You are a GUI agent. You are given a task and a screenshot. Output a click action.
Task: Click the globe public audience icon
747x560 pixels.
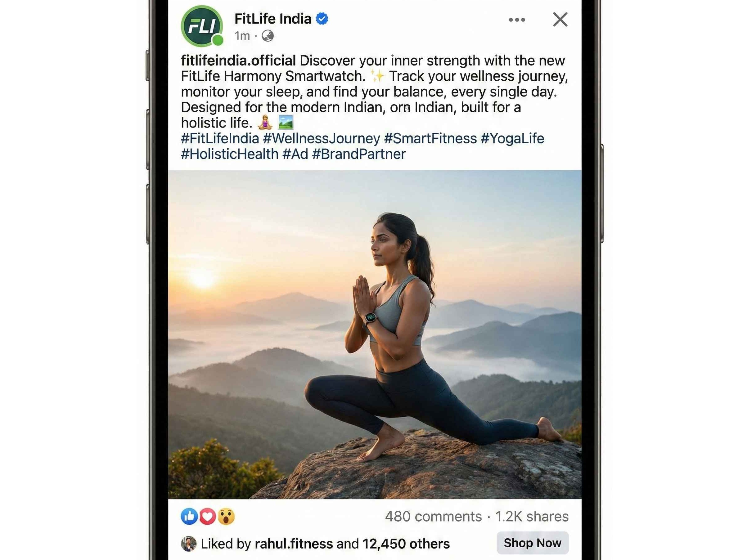point(268,35)
